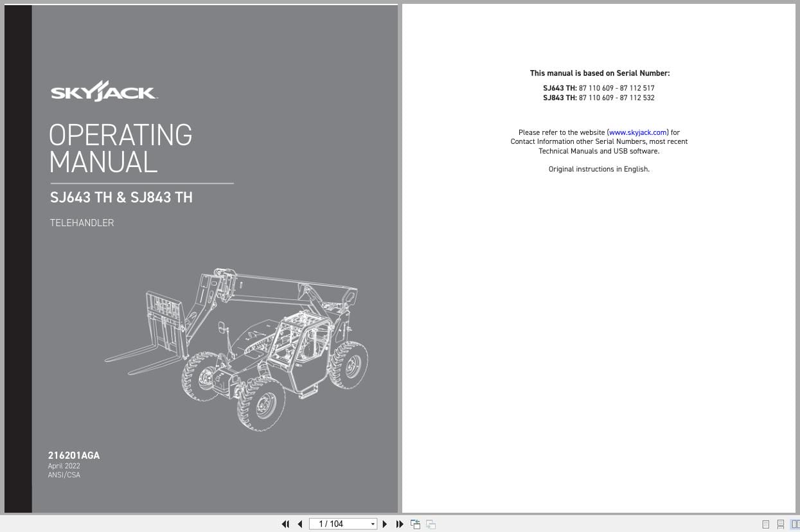Advance to the next page
800x532 pixels.
pyautogui.click(x=384, y=524)
